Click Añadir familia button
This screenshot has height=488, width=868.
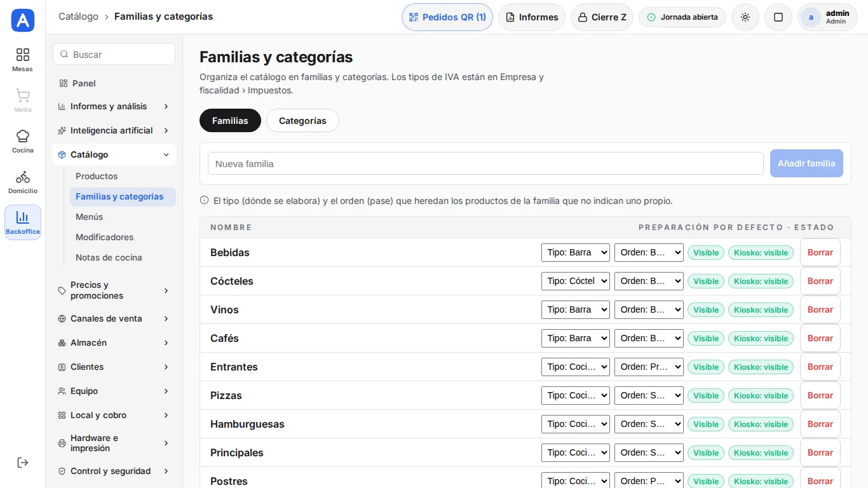806,163
